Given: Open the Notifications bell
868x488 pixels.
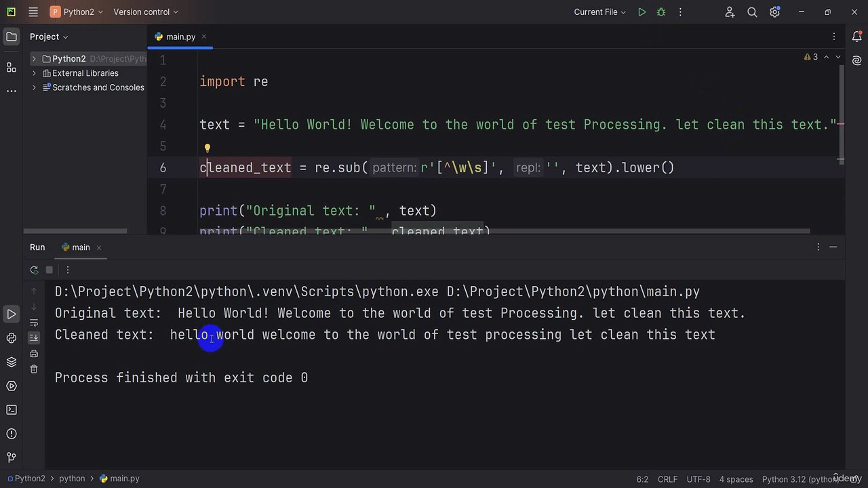Looking at the screenshot, I should pos(856,37).
